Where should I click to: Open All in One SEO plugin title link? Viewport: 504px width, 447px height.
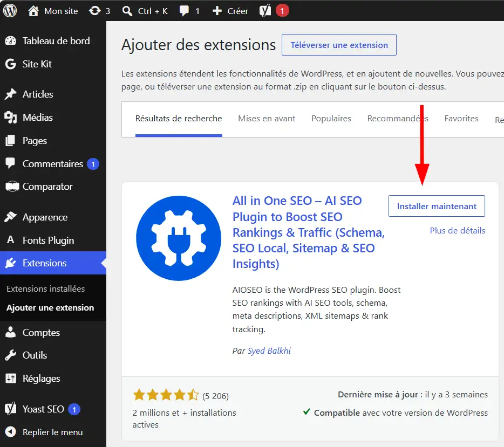(x=309, y=232)
